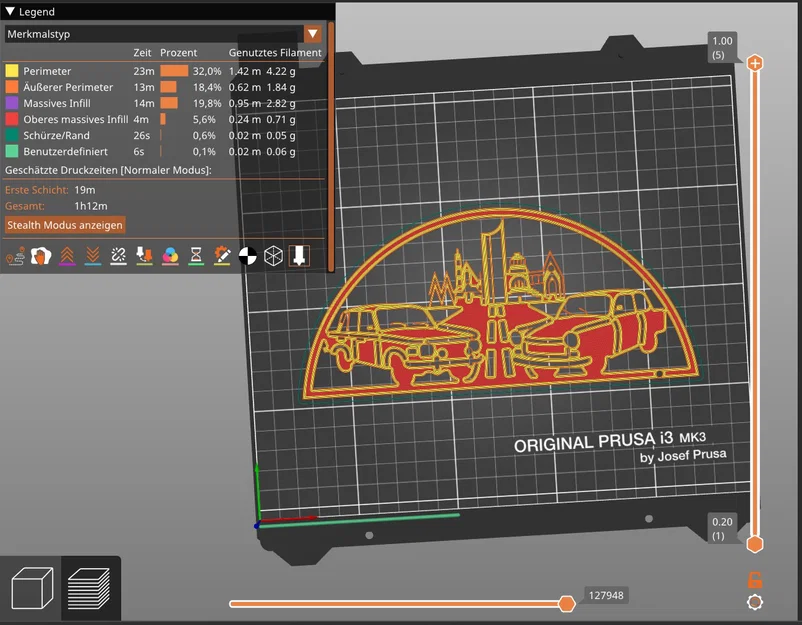Image resolution: width=802 pixels, height=625 pixels.
Task: Toggle center of gravity marker icon
Action: tap(247, 257)
